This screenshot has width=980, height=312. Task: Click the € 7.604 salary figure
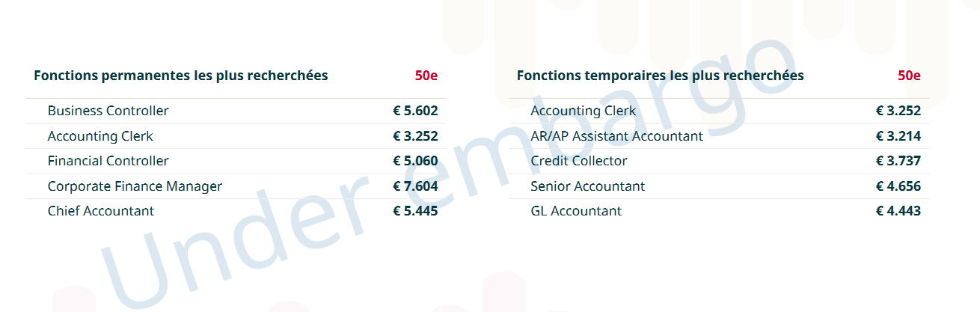pyautogui.click(x=415, y=186)
